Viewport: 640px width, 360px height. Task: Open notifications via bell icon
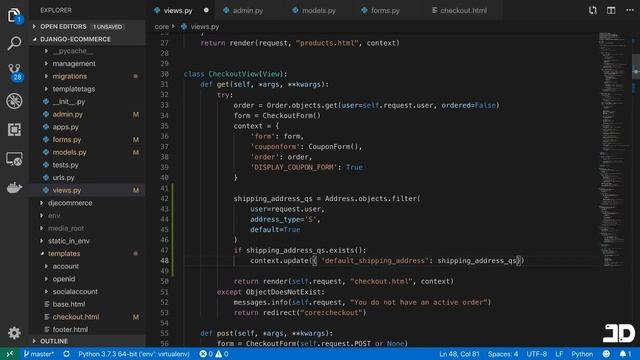pyautogui.click(x=625, y=354)
